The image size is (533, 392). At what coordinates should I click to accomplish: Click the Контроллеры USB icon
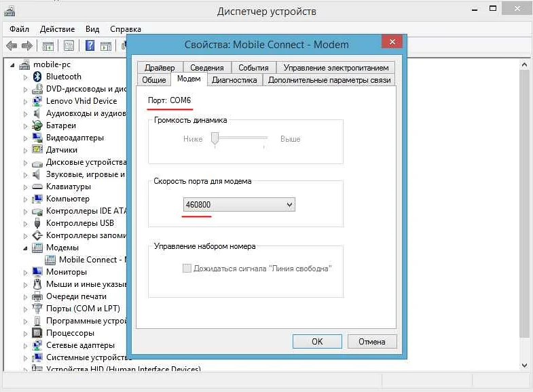(x=37, y=223)
